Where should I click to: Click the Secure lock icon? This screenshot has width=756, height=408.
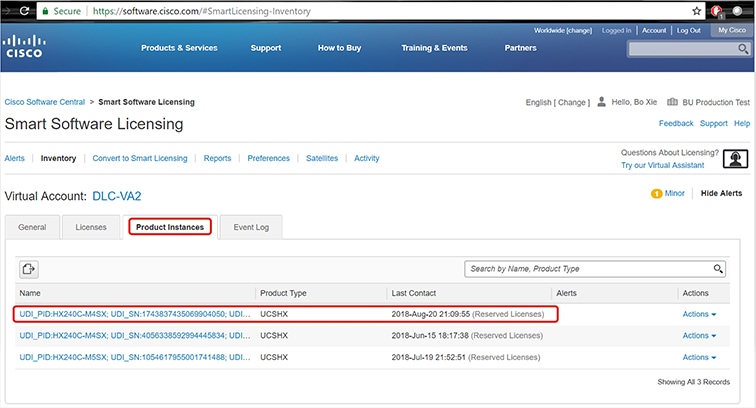pos(45,11)
